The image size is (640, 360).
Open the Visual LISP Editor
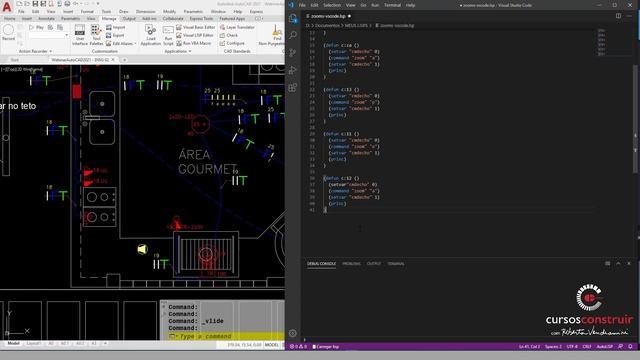point(195,35)
